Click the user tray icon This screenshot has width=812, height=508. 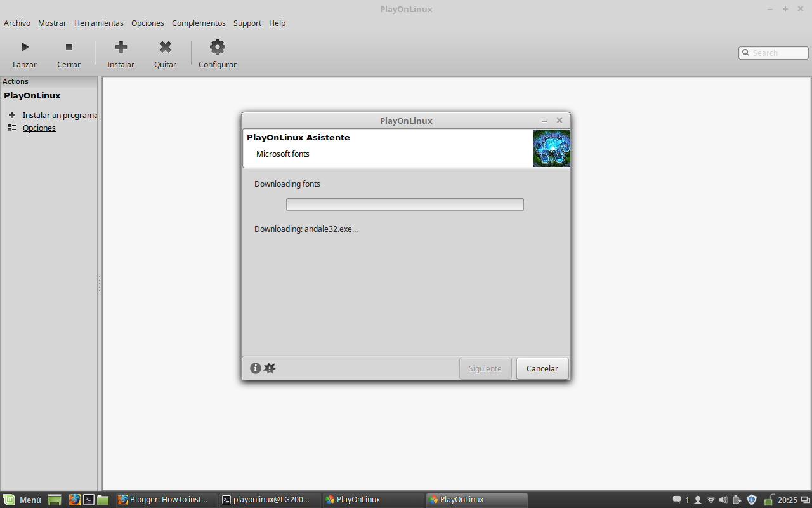pyautogui.click(x=698, y=500)
